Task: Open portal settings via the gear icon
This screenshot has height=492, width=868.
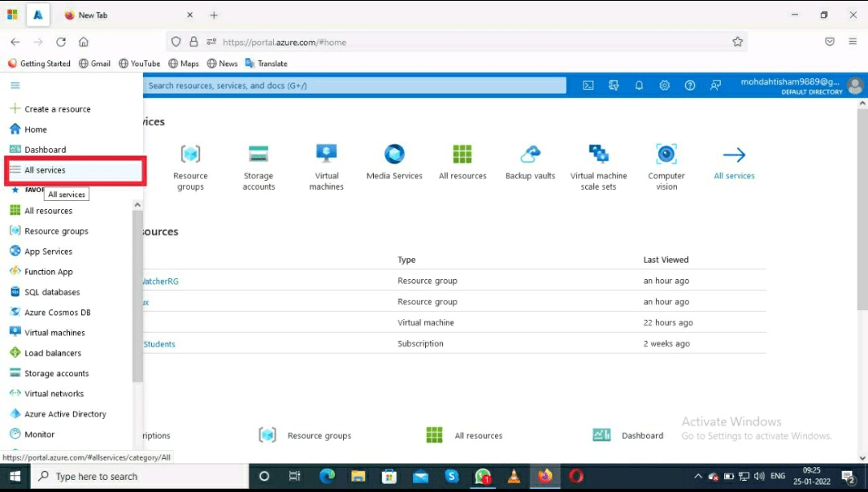Action: pos(665,85)
